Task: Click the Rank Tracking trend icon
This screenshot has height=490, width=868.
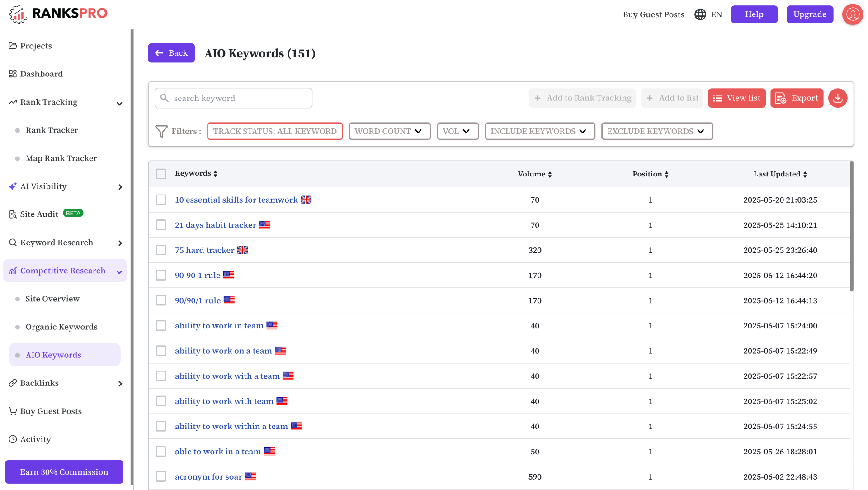Action: 13,102
